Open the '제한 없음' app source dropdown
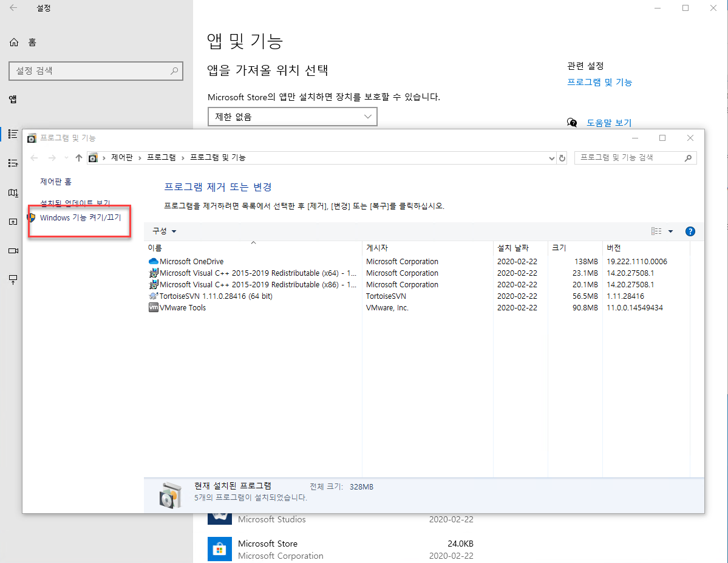 pyautogui.click(x=293, y=117)
